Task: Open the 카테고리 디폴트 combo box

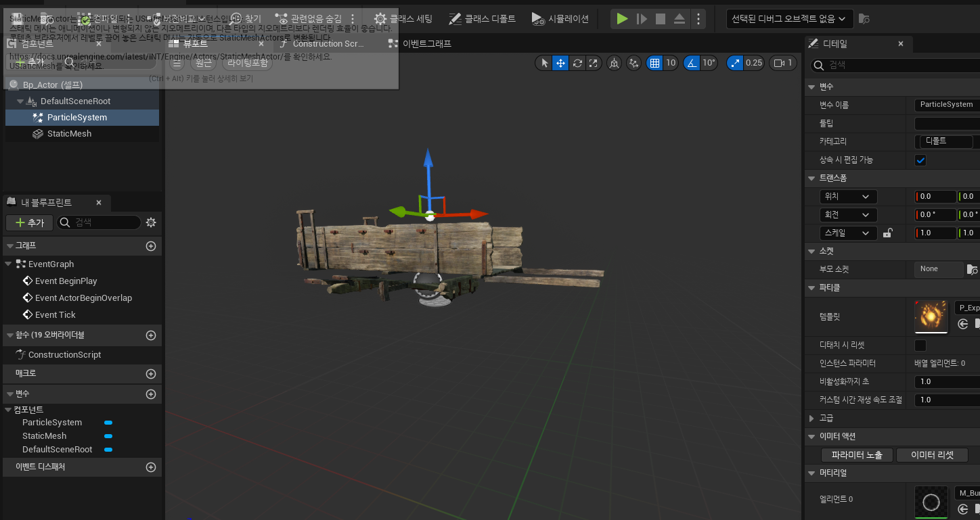Action: point(946,141)
